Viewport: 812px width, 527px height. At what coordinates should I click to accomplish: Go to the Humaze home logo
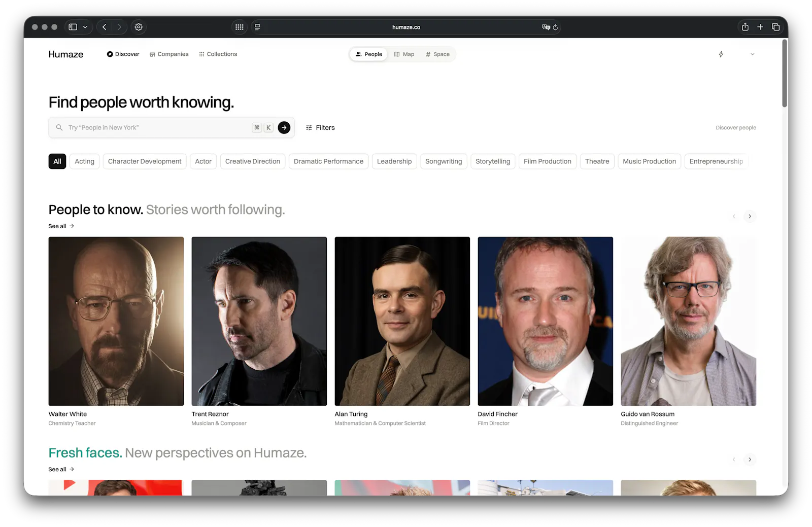click(66, 54)
